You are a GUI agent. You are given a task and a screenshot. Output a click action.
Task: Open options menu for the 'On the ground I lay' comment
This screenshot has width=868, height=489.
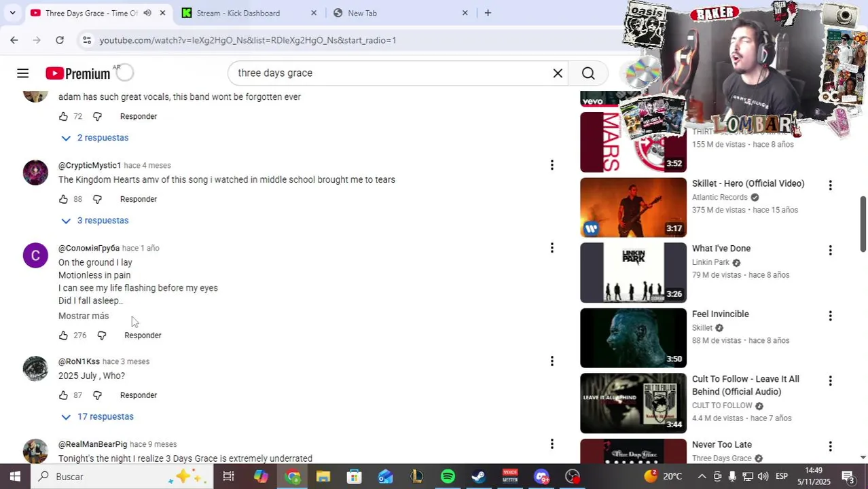(551, 248)
